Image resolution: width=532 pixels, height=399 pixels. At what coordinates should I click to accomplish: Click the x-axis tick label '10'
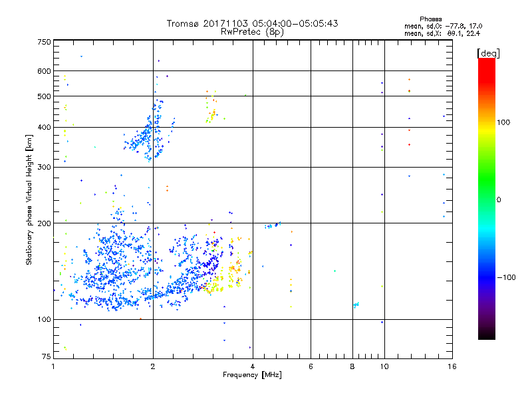[x=384, y=366]
